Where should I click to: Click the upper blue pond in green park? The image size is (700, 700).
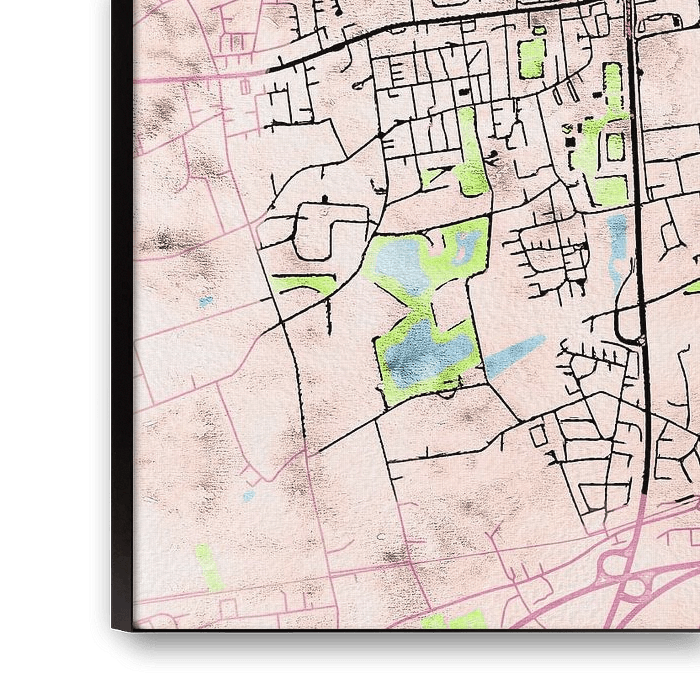click(x=405, y=262)
